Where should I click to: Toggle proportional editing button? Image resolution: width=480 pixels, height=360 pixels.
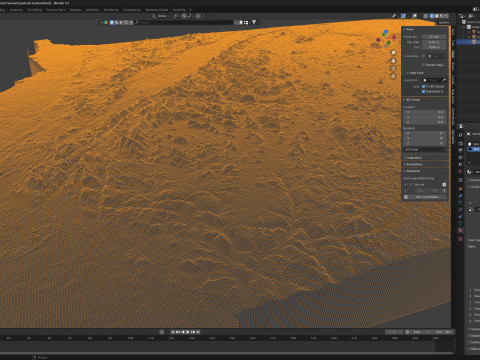[x=198, y=16]
